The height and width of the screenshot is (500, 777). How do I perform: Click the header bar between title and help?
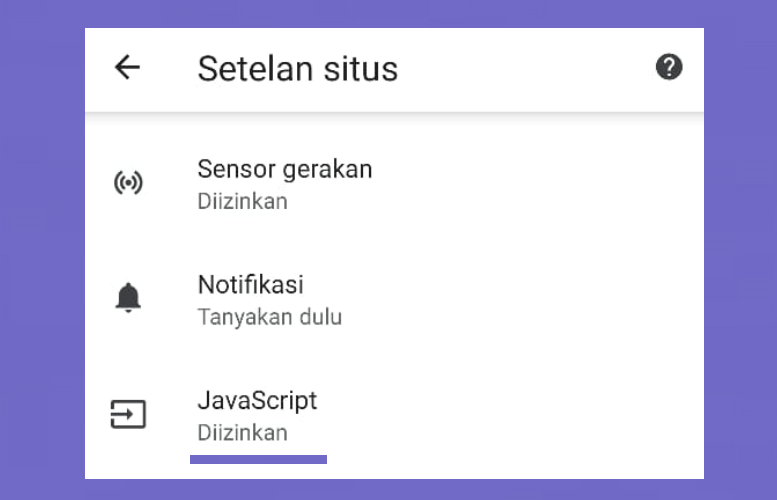(x=525, y=68)
